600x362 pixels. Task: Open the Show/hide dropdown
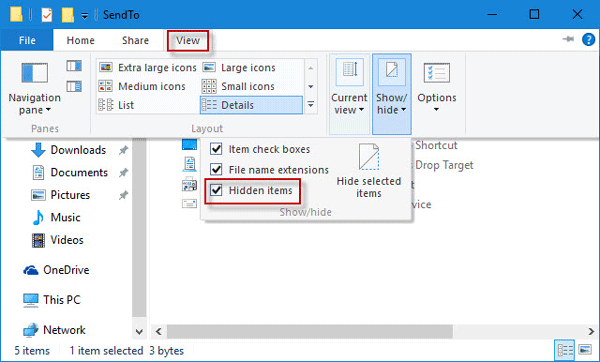[391, 94]
